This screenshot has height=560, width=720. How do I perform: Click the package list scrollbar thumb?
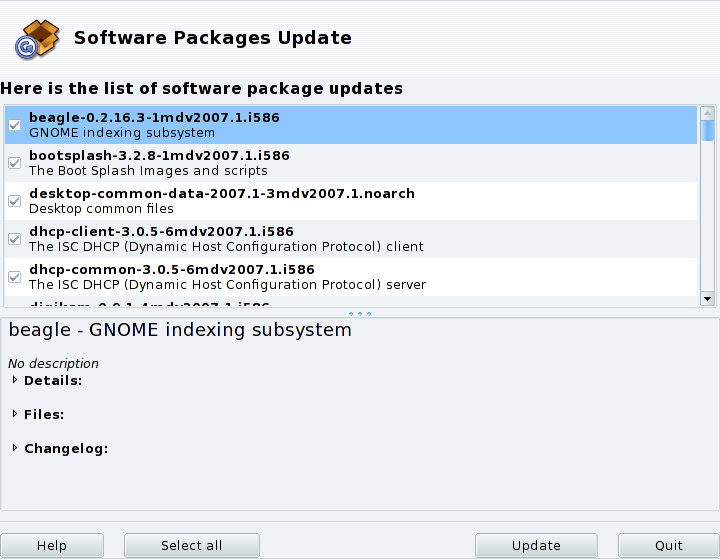[x=708, y=130]
